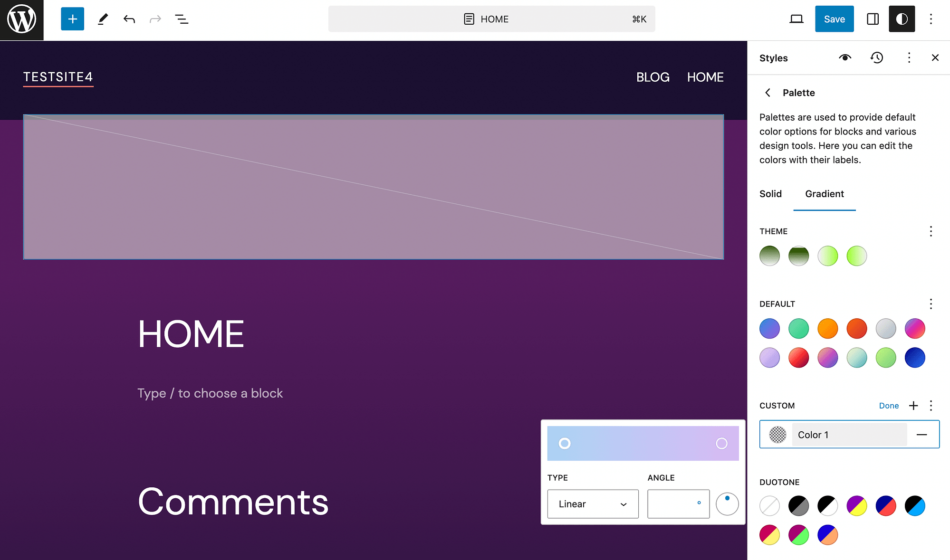
Task: Click the redo arrow in the toolbar
Action: (155, 19)
